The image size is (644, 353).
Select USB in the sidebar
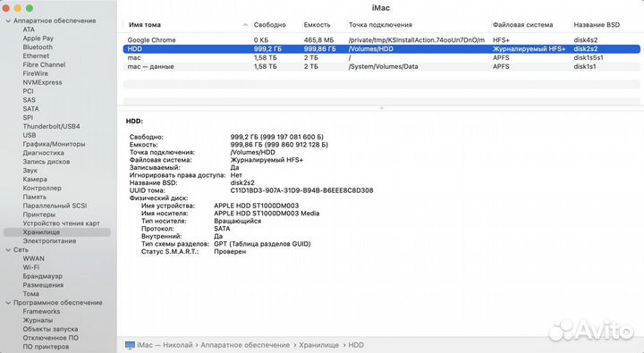[30, 135]
